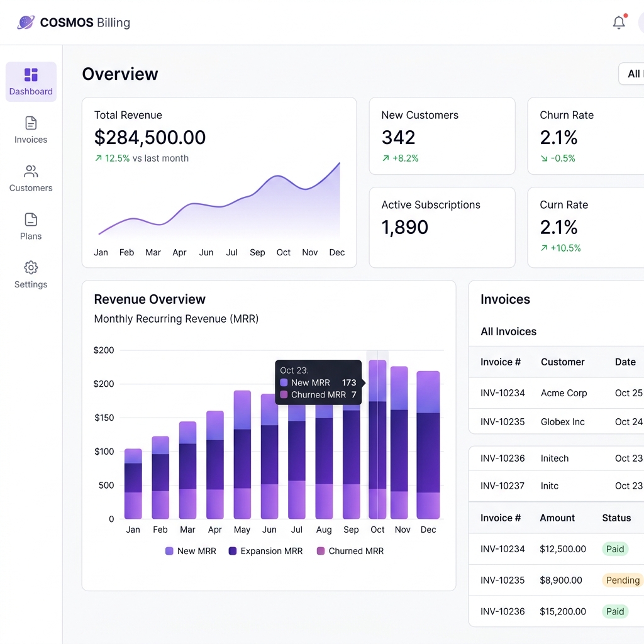Sort by the Status column header

(x=616, y=518)
